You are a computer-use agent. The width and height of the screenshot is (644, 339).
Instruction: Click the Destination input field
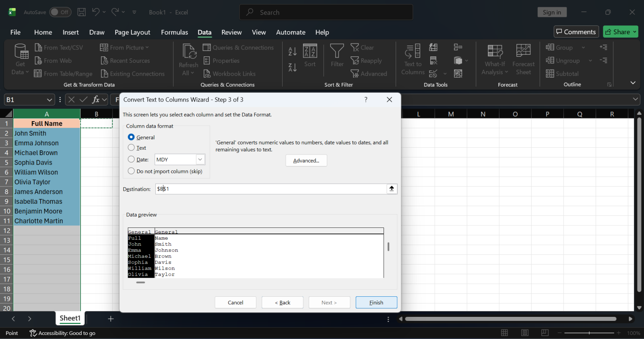click(271, 189)
